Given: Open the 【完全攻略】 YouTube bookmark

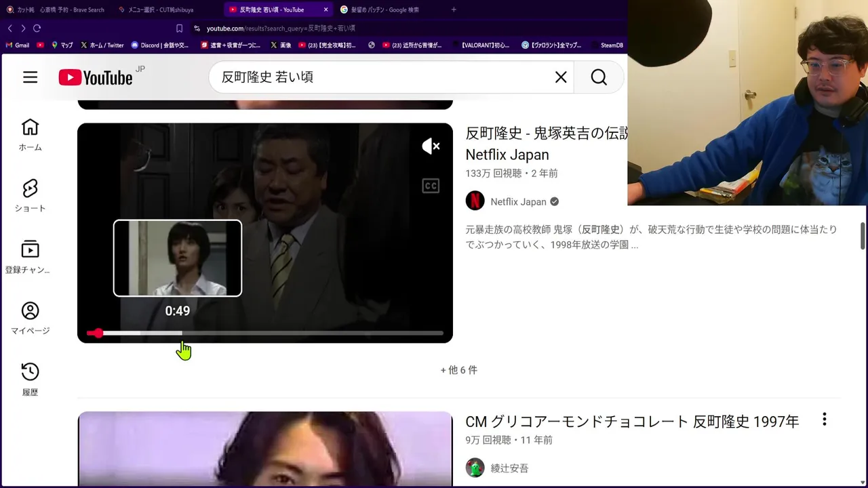Looking at the screenshot, I should [328, 45].
